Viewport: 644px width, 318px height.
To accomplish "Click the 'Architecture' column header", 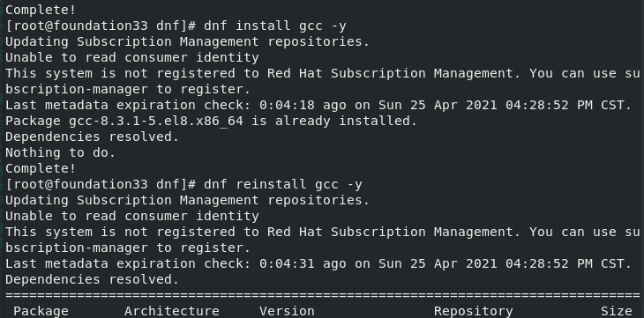I will click(x=172, y=312).
